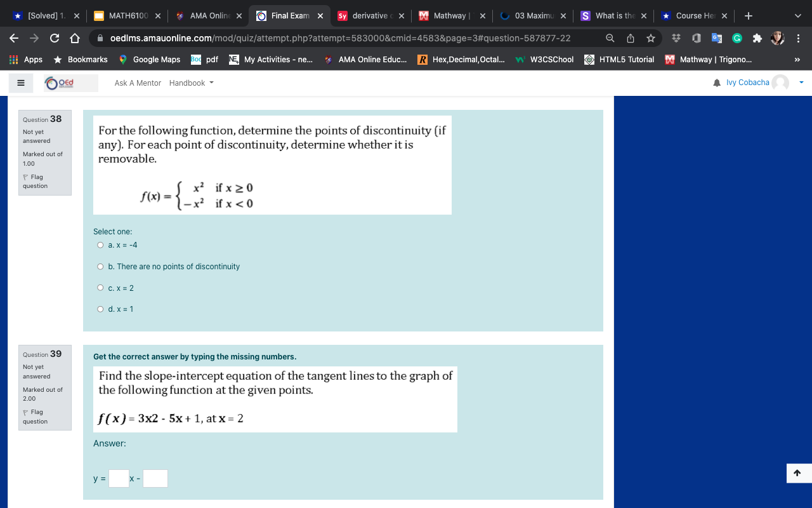Open the Grammarly browser extension
This screenshot has height=508, width=812.
pyautogui.click(x=737, y=38)
